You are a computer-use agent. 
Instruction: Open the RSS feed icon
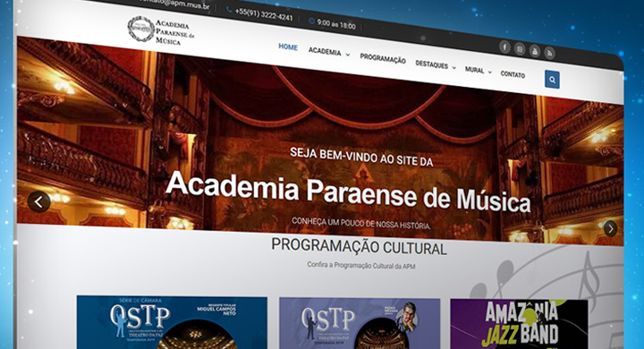click(x=549, y=53)
